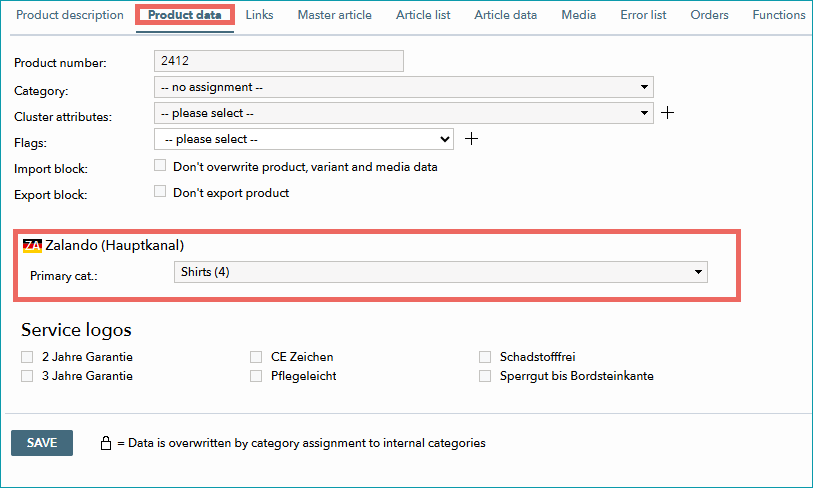Switch to Product description tab
This screenshot has width=813, height=488.
click(70, 15)
